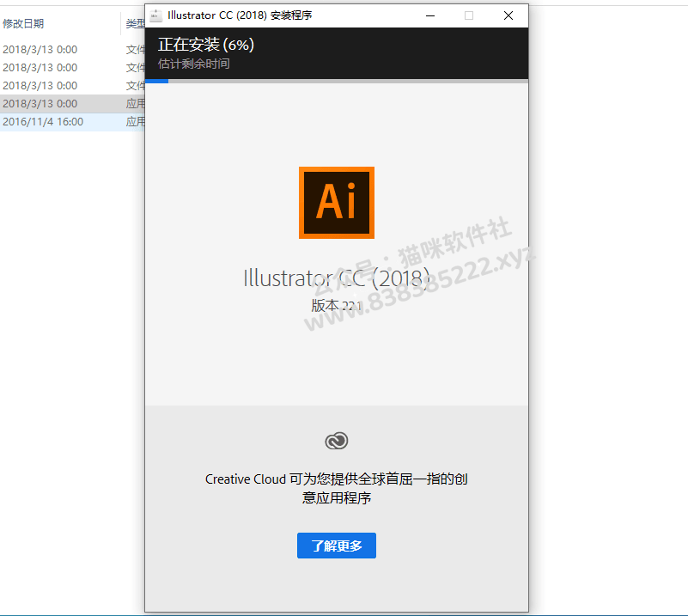The width and height of the screenshot is (688, 616).
Task: Click the 了解更多 button
Action: pyautogui.click(x=337, y=546)
